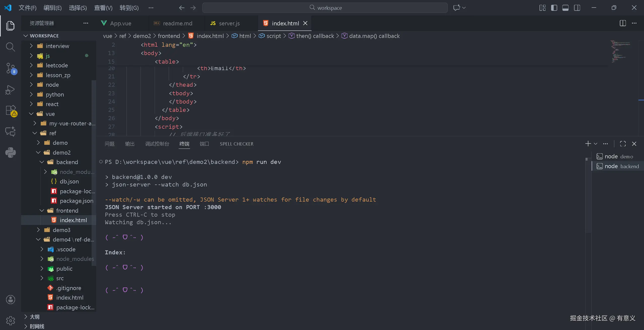Collapse the backend folder

pyautogui.click(x=67, y=162)
